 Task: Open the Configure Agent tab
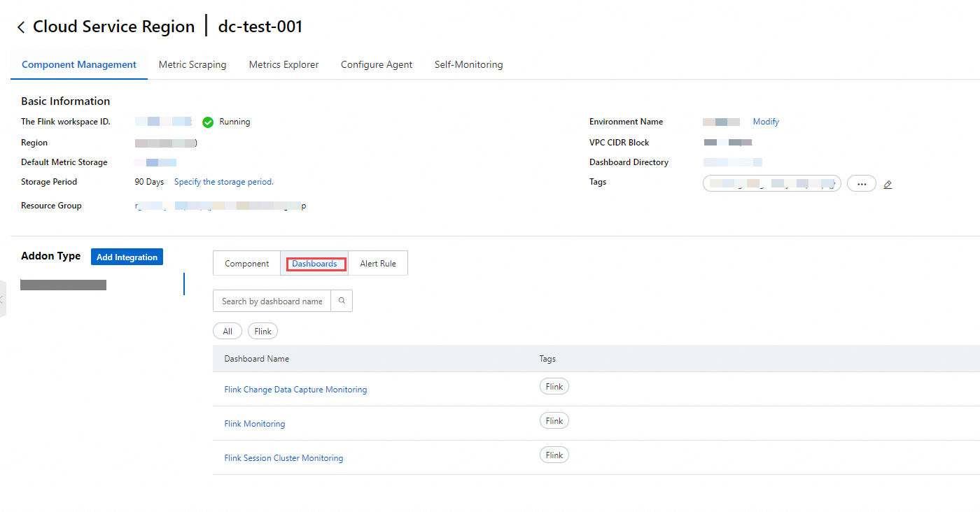point(377,65)
